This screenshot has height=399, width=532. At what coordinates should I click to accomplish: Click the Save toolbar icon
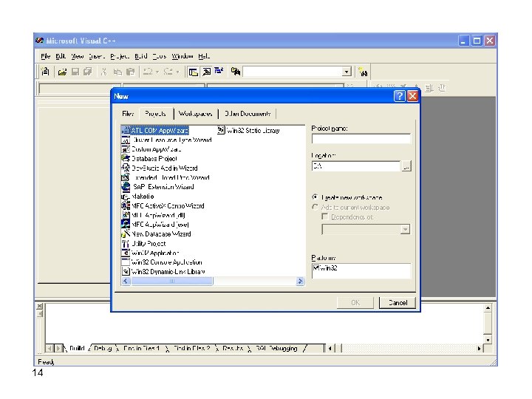75,72
